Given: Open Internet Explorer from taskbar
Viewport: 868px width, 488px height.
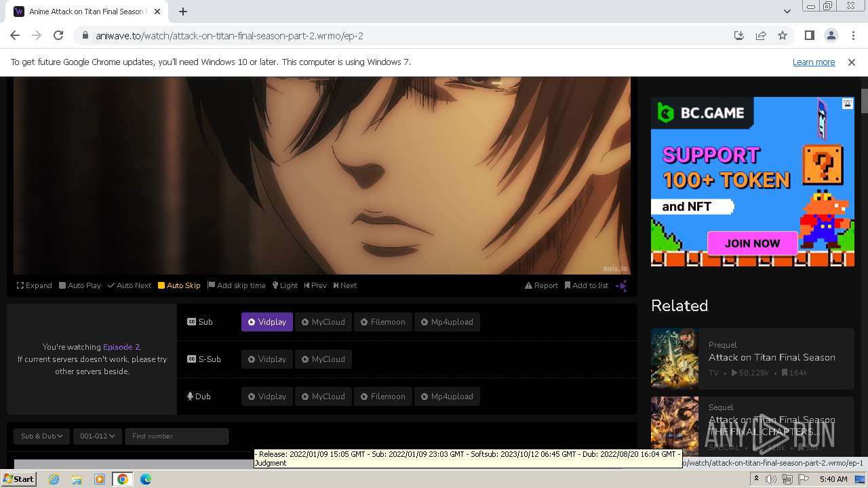Looking at the screenshot, I should point(54,479).
